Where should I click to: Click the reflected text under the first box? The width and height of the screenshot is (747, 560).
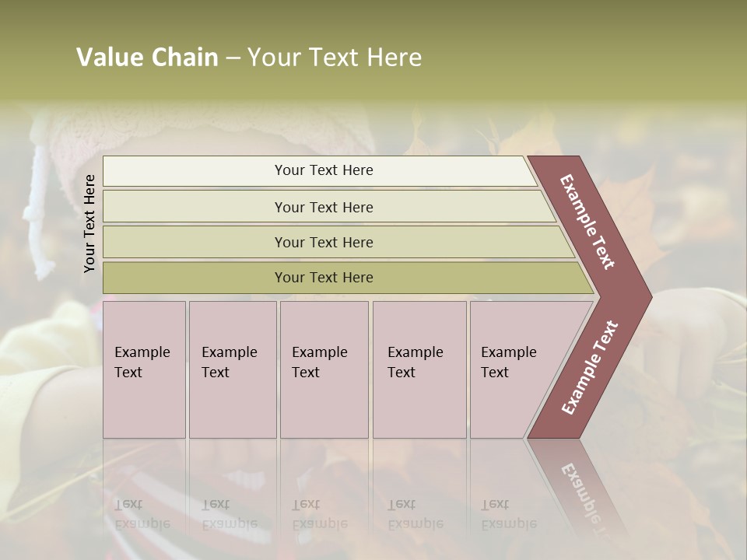click(x=142, y=515)
